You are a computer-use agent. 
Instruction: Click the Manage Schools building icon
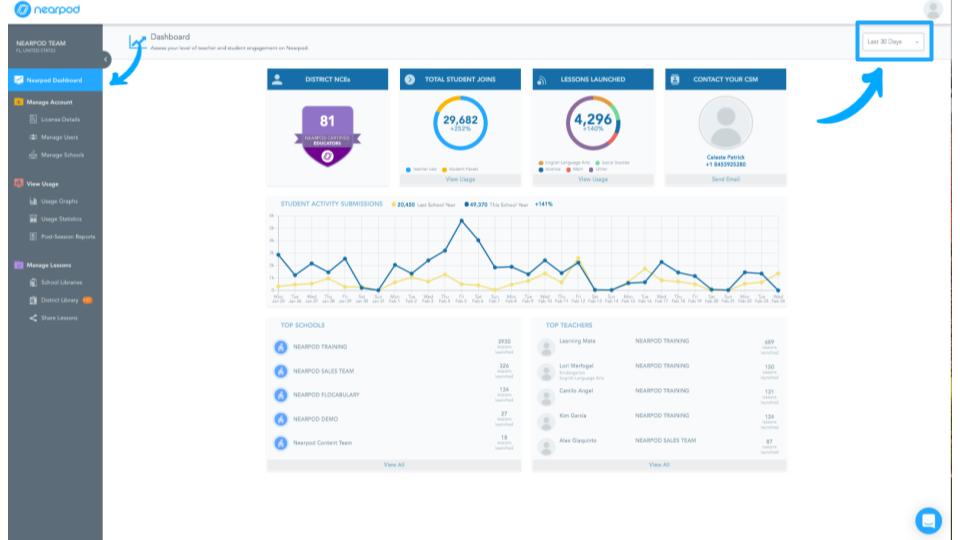point(34,155)
